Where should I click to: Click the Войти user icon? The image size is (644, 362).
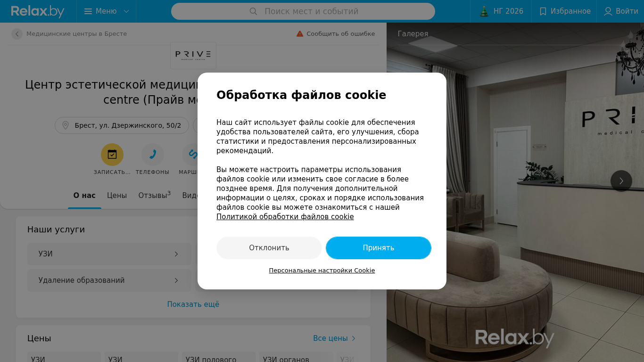tap(608, 11)
